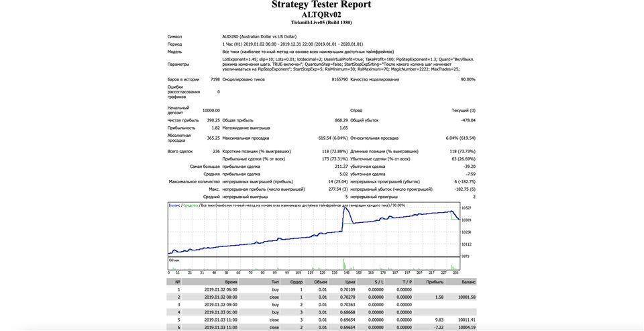Select price cell '0.70109' in row 1
Viewport: 644px width, 331px height.
(348, 289)
